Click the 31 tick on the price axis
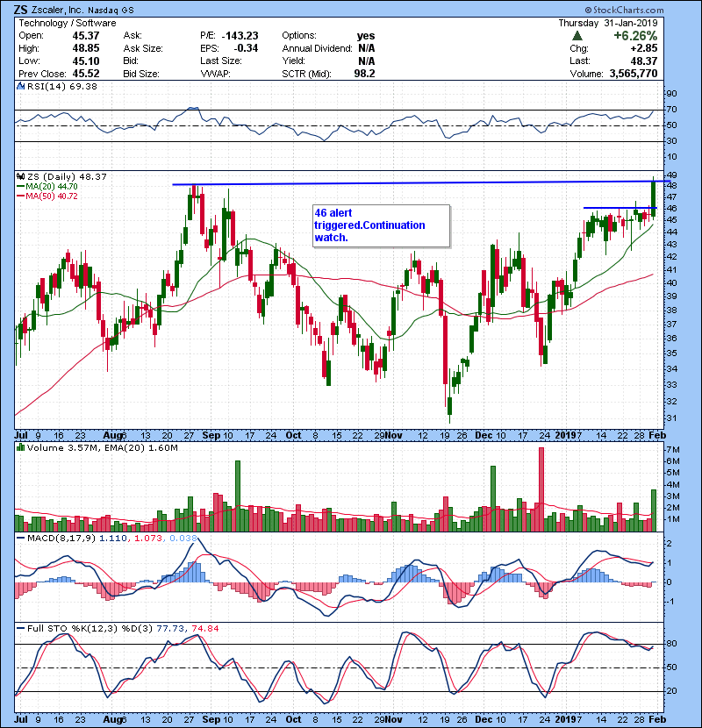Screen dimensions: 702x728 coord(671,418)
